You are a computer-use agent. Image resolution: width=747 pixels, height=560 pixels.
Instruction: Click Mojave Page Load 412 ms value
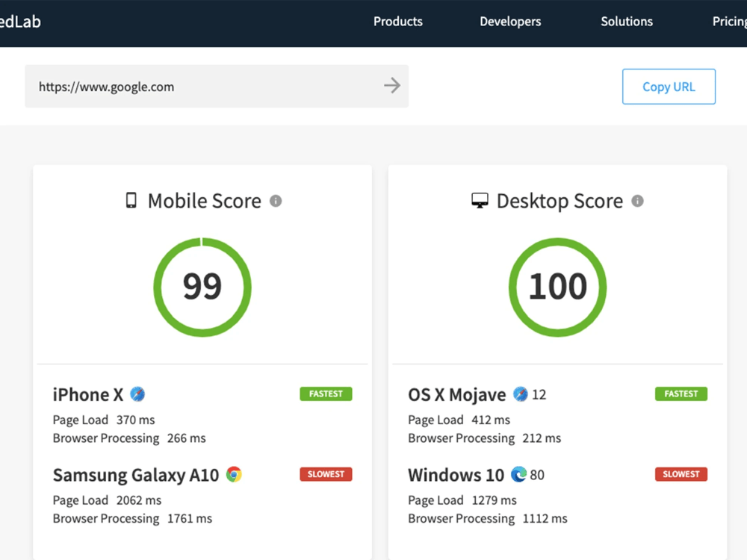491,420
